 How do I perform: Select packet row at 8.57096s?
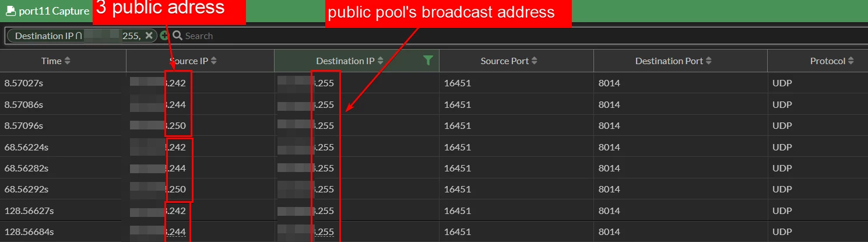434,125
